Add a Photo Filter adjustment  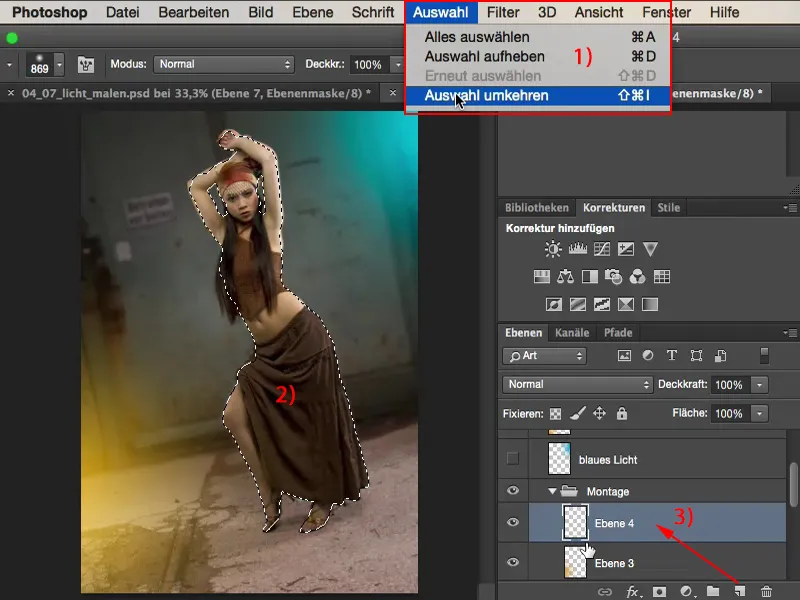tap(613, 277)
